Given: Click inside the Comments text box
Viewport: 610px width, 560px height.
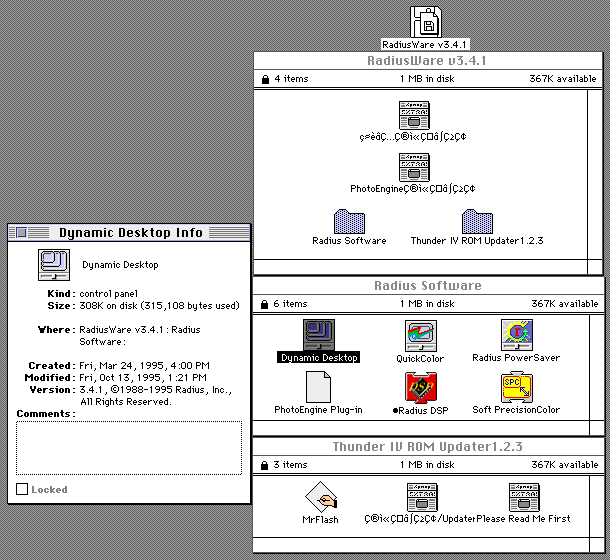Looking at the screenshot, I should pos(129,448).
